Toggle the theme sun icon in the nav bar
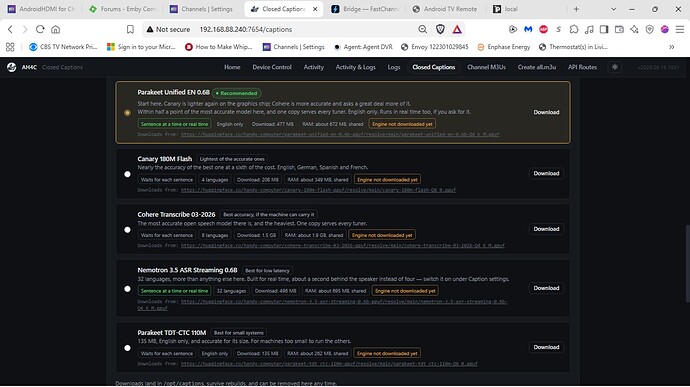Image resolution: width=690 pixels, height=387 pixels. pyautogui.click(x=615, y=67)
